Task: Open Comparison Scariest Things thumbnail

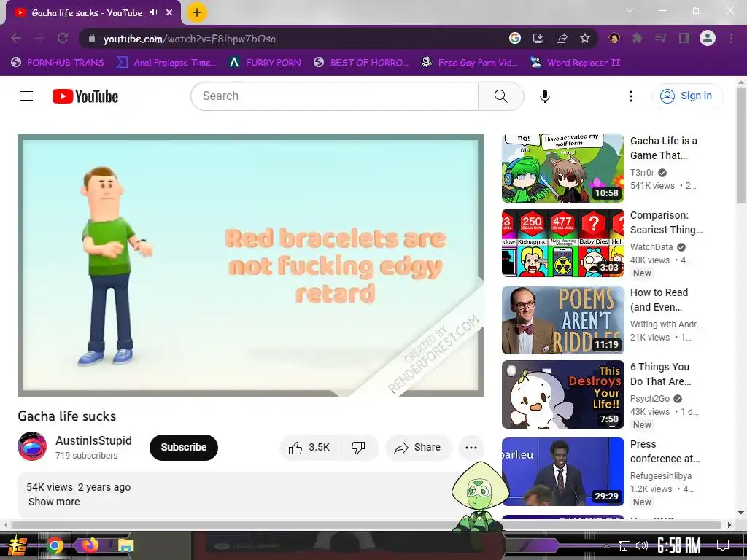Action: [x=562, y=243]
